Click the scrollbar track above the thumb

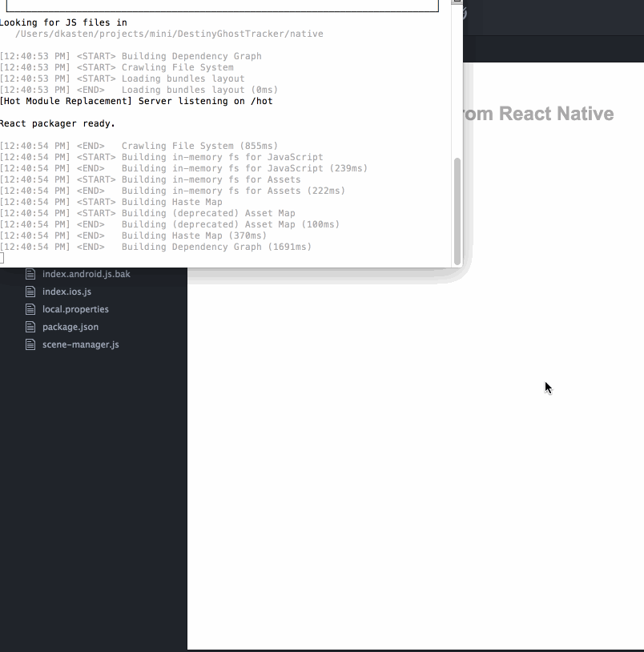(457, 80)
